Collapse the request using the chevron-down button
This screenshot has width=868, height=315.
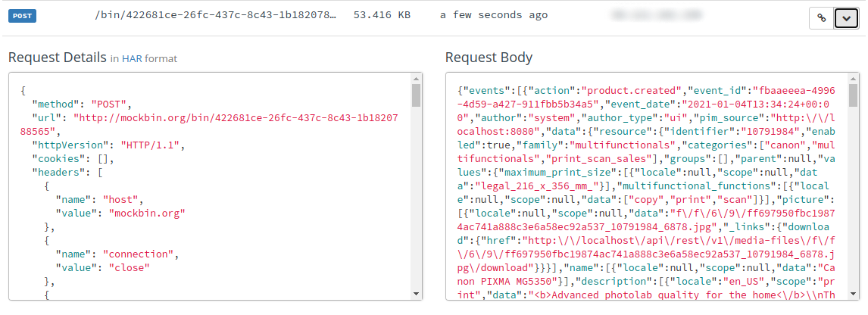point(846,18)
